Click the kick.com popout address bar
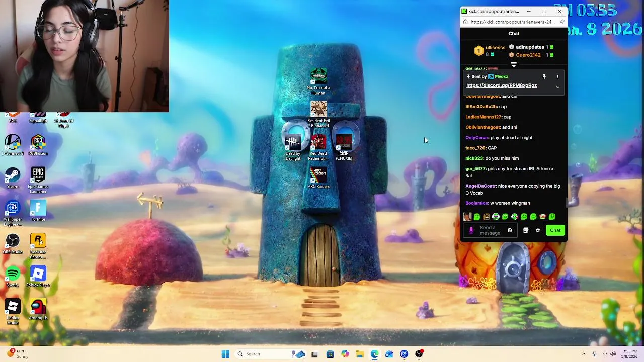 click(x=512, y=22)
